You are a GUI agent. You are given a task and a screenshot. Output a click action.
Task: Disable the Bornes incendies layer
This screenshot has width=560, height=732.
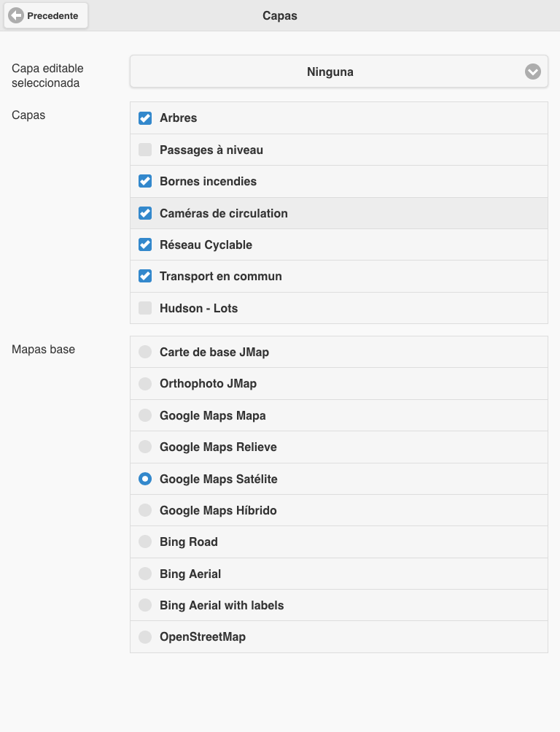point(145,181)
